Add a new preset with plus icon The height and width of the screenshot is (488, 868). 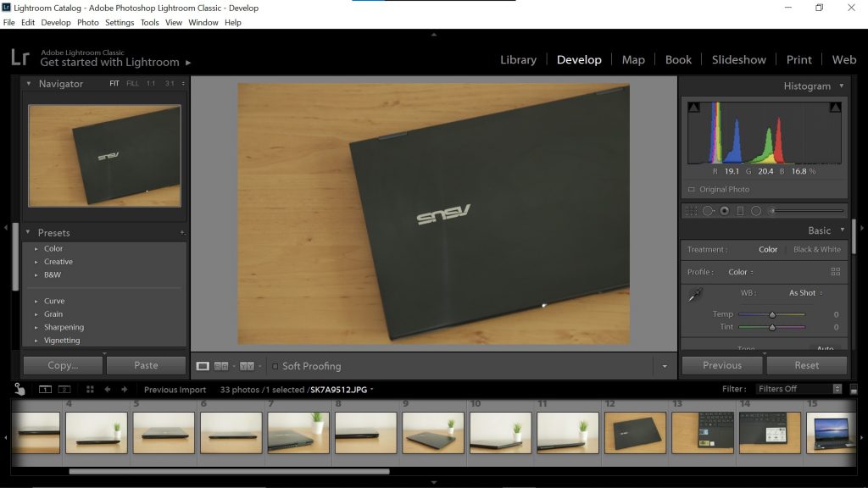pyautogui.click(x=182, y=233)
